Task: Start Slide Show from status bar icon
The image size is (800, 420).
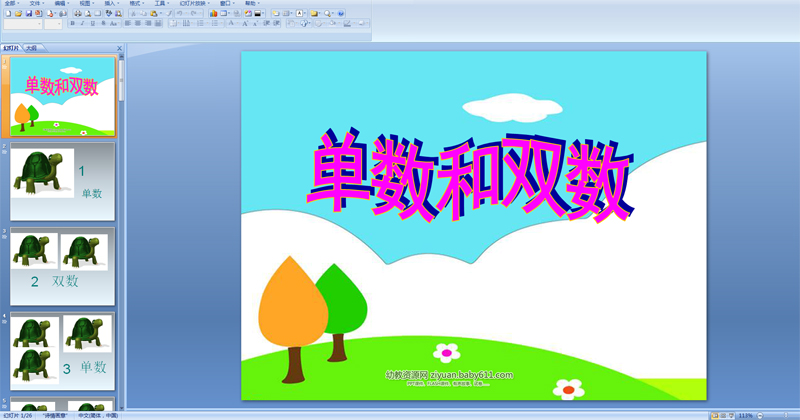Action: point(731,416)
